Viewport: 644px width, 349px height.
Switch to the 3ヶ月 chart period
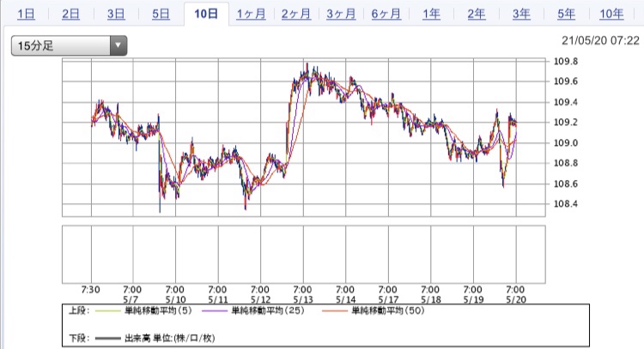[x=341, y=15]
